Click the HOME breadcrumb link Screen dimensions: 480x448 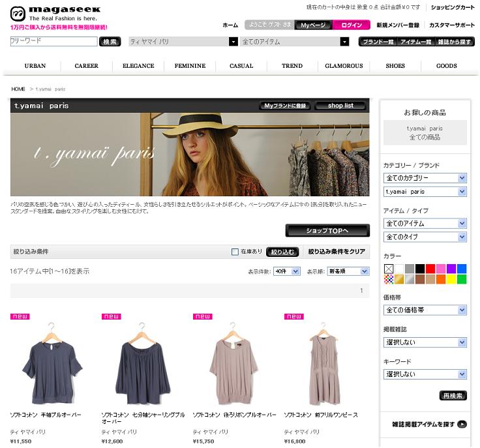coord(18,89)
